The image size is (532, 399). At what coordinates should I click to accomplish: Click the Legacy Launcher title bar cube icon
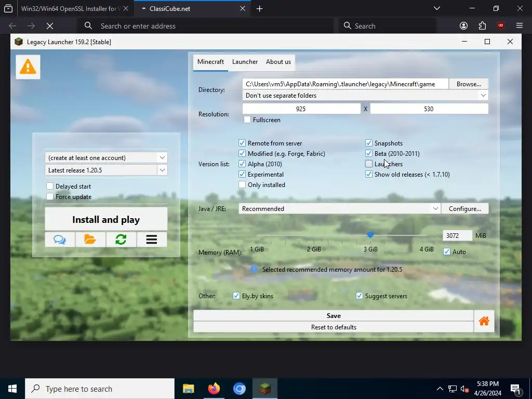click(19, 42)
